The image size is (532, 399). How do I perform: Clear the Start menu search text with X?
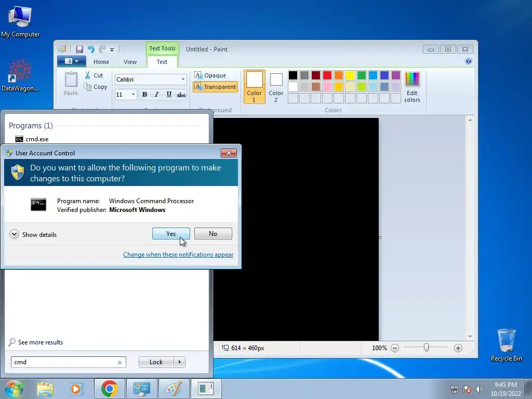coord(119,362)
